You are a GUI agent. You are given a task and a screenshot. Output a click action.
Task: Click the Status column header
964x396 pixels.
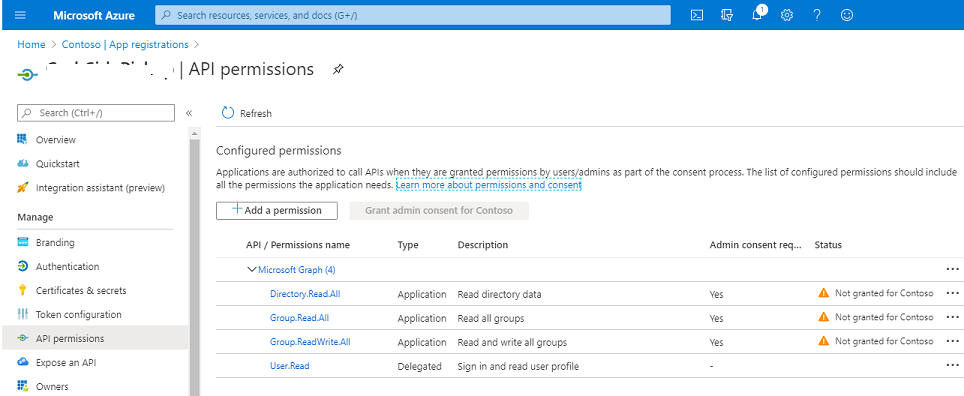pos(828,245)
